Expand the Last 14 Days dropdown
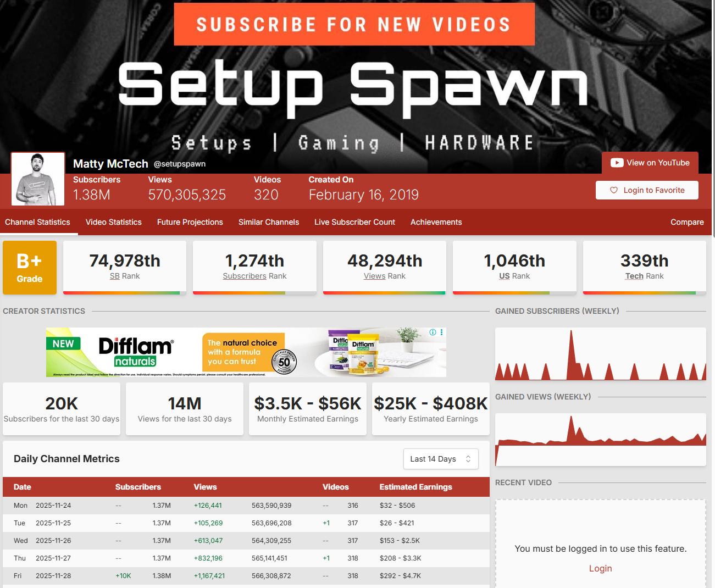Image resolution: width=715 pixels, height=588 pixels. [x=440, y=459]
